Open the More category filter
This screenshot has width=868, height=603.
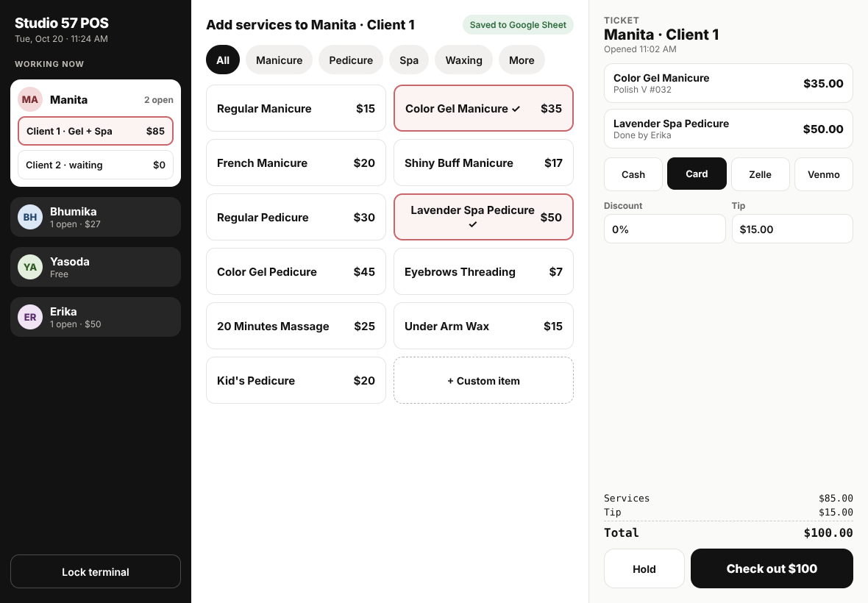coord(522,60)
